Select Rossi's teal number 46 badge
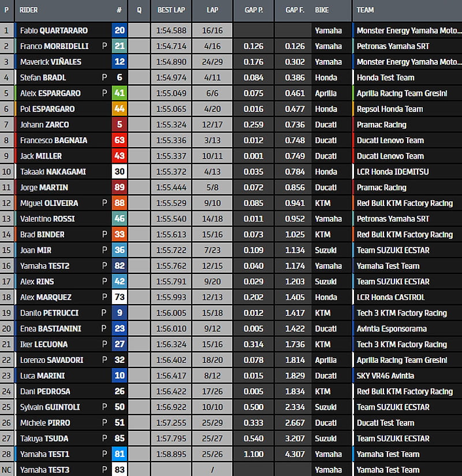This screenshot has width=462, height=476. coord(120,219)
